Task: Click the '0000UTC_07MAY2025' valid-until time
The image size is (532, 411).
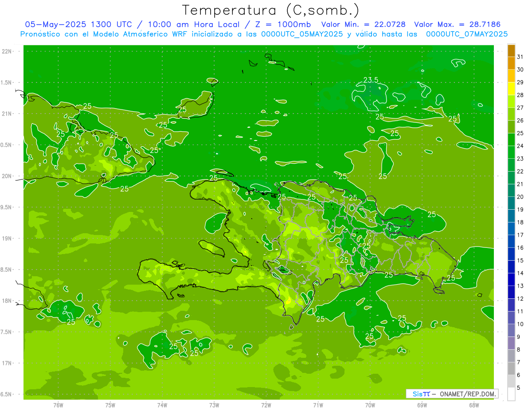Action: pos(467,34)
